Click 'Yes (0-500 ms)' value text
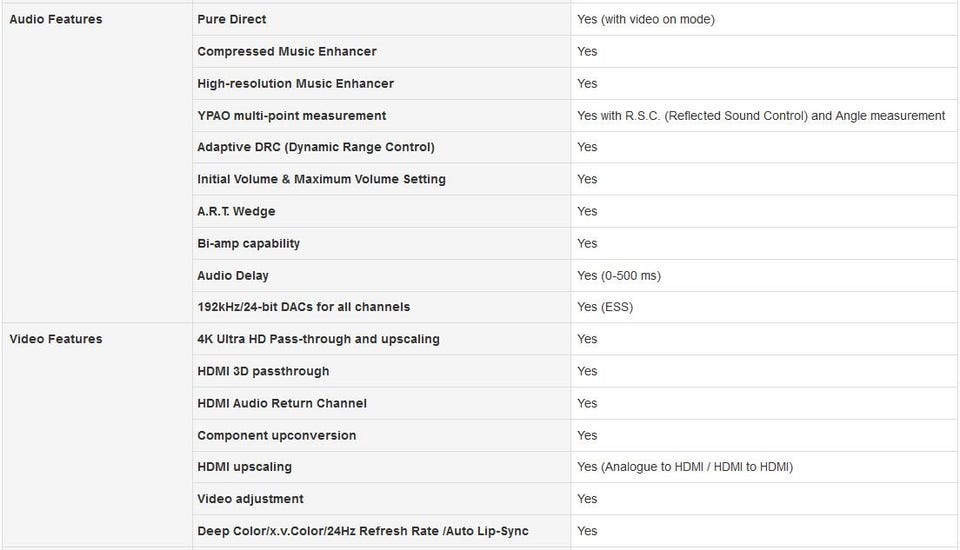 pos(619,275)
